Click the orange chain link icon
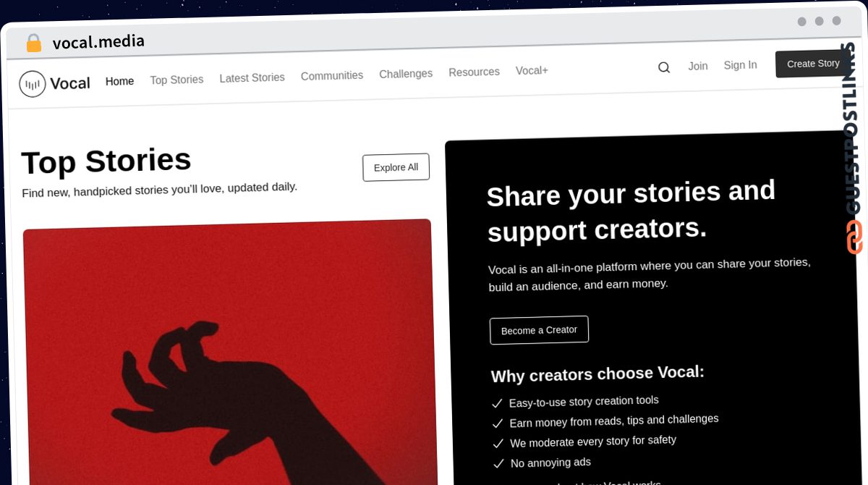 point(854,237)
